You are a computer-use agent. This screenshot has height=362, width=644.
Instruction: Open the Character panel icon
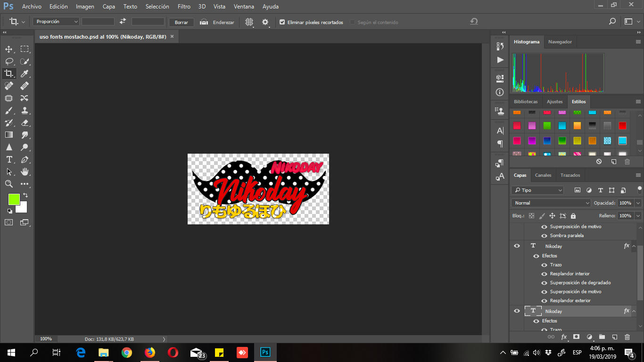click(500, 131)
